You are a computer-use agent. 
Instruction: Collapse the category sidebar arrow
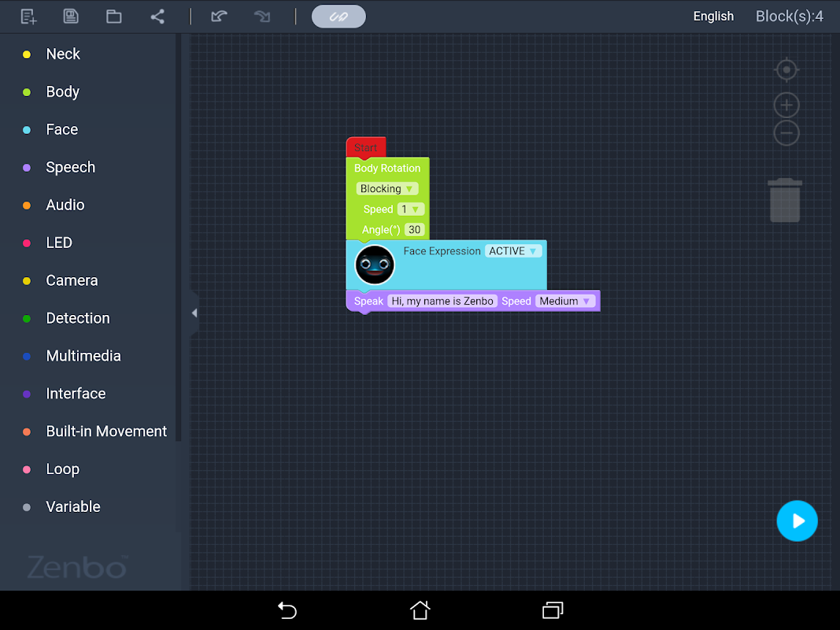point(194,313)
